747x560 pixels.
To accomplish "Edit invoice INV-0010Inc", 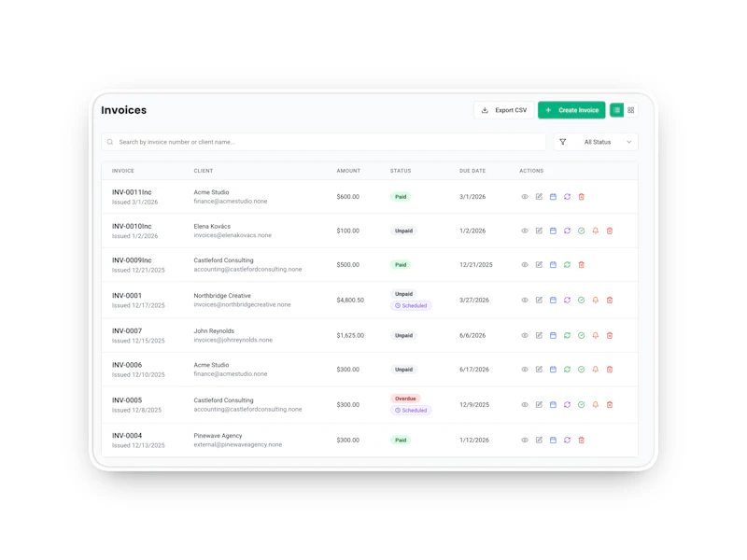I will point(539,231).
